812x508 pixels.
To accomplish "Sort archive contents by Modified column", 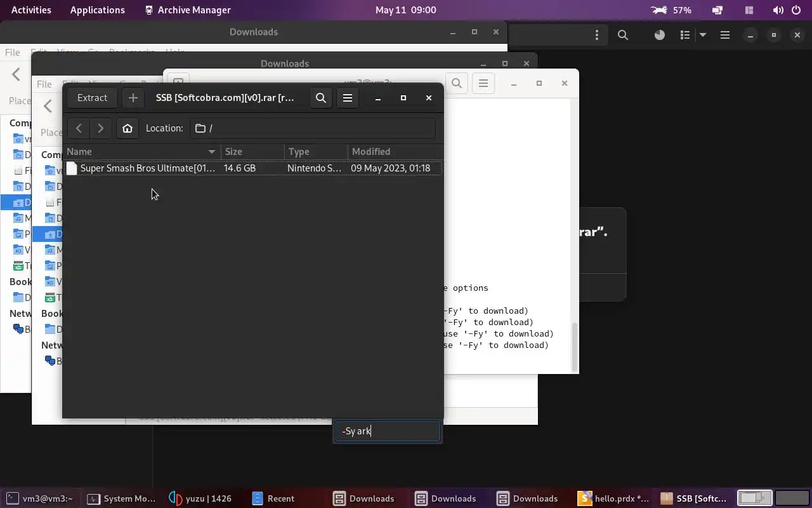I will tap(395, 152).
